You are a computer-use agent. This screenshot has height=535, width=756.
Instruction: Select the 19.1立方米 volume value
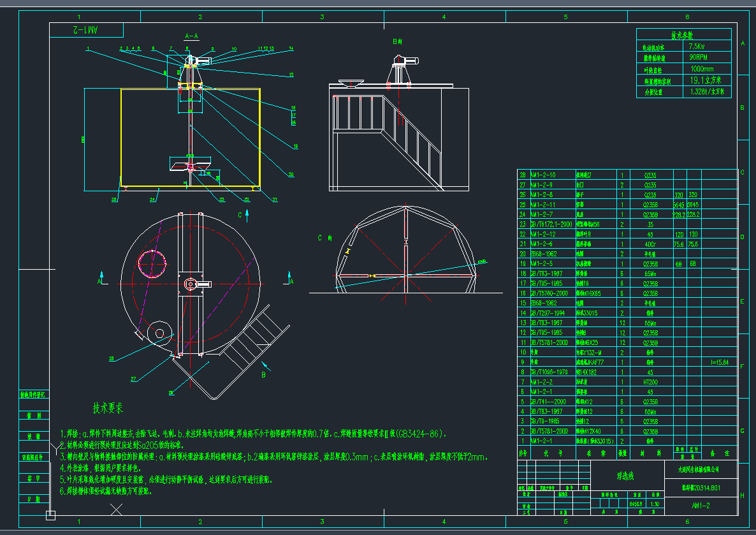(x=706, y=80)
